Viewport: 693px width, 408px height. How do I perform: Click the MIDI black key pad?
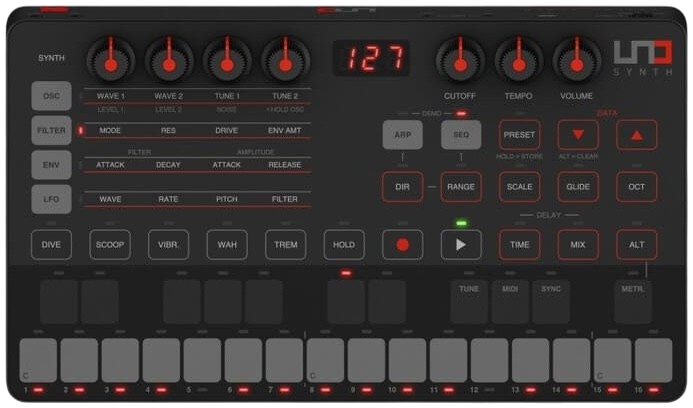coord(510,301)
